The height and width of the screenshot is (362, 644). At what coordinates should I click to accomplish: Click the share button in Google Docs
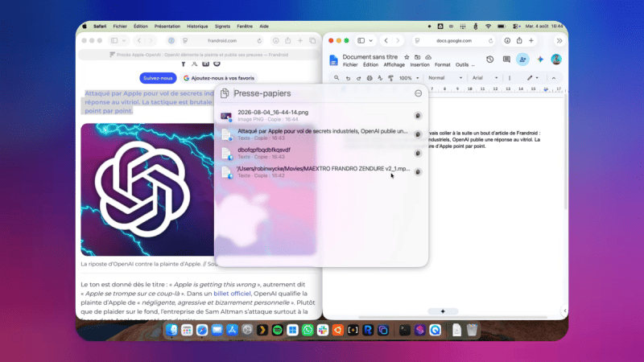[x=522, y=60]
